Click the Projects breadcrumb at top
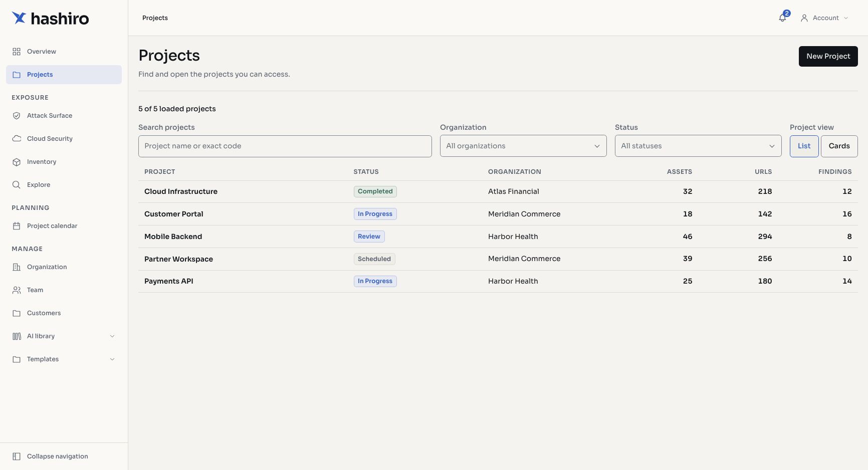This screenshot has height=470, width=868. tap(155, 18)
